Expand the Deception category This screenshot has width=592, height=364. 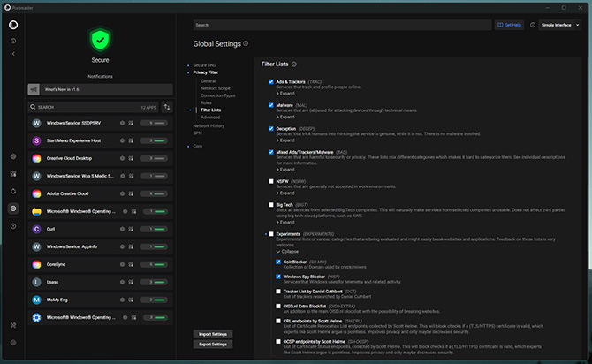(285, 140)
